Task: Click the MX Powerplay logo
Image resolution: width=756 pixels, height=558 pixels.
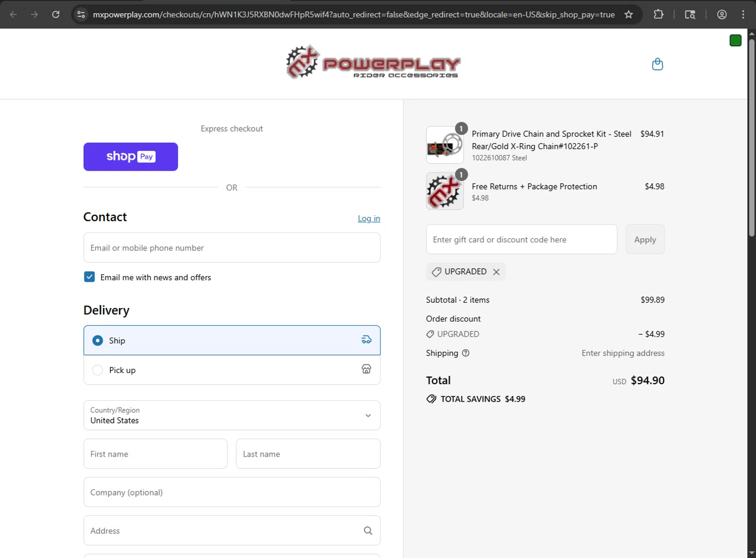Action: (x=373, y=62)
